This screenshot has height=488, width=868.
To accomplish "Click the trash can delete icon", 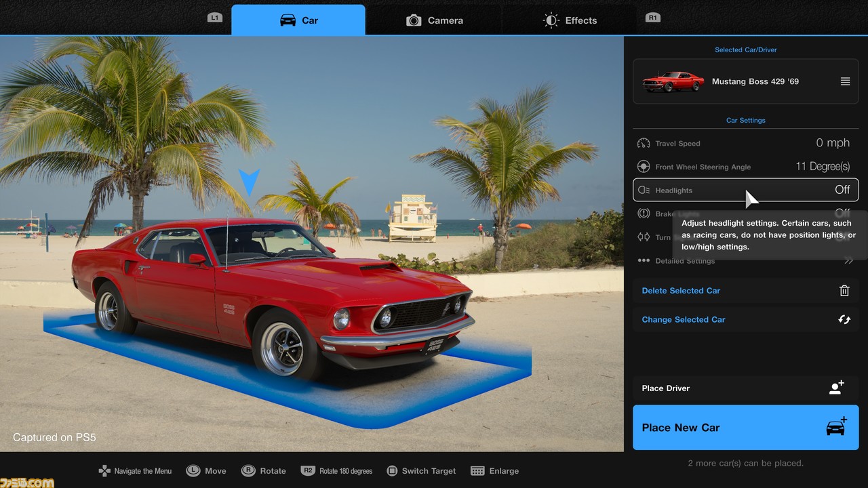I will [844, 291].
